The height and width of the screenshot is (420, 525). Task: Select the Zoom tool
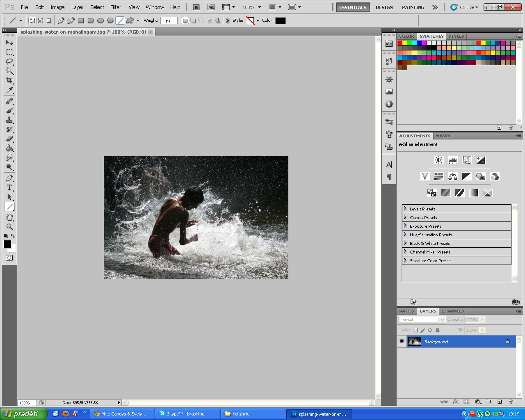click(9, 227)
